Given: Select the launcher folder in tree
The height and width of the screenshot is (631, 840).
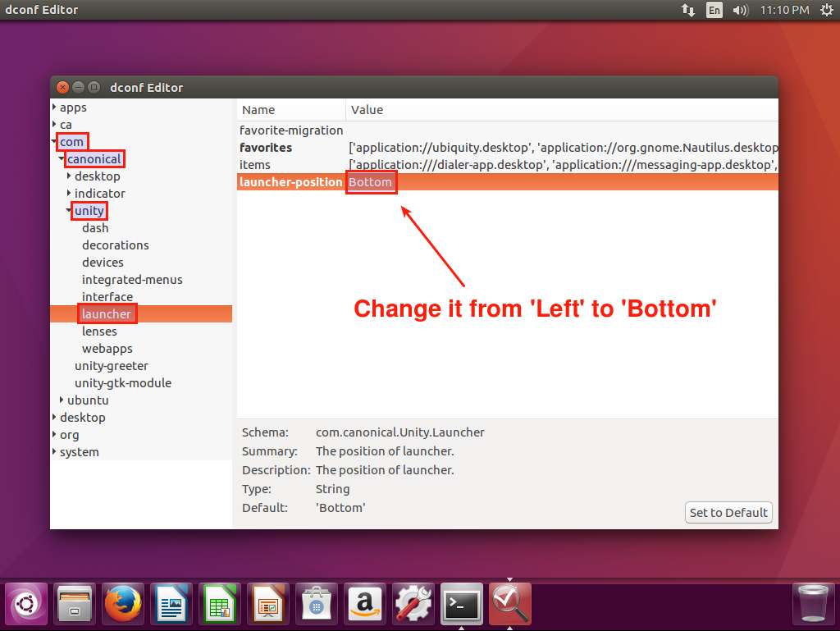Looking at the screenshot, I should (107, 314).
